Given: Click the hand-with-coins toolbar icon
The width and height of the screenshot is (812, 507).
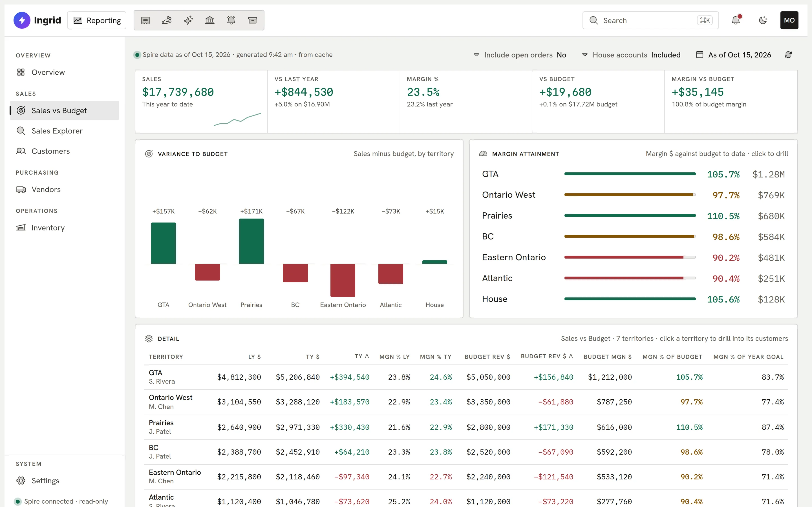Looking at the screenshot, I should (x=167, y=21).
